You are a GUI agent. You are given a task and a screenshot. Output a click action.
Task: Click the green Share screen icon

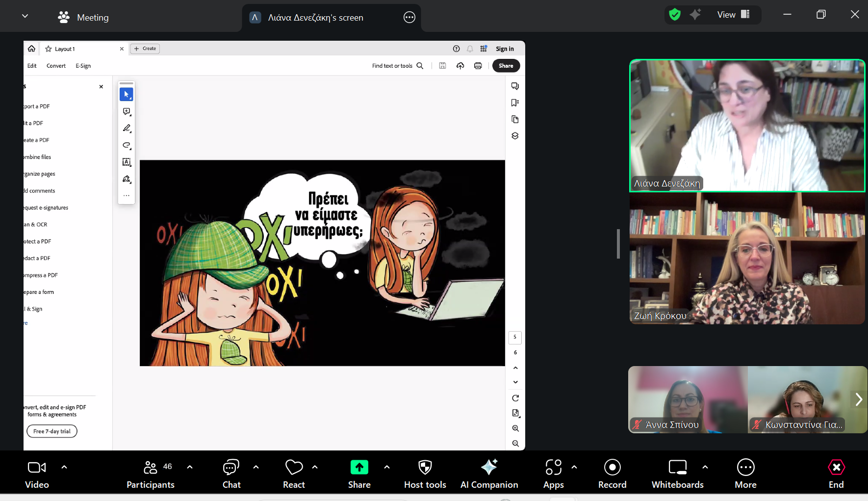click(359, 468)
